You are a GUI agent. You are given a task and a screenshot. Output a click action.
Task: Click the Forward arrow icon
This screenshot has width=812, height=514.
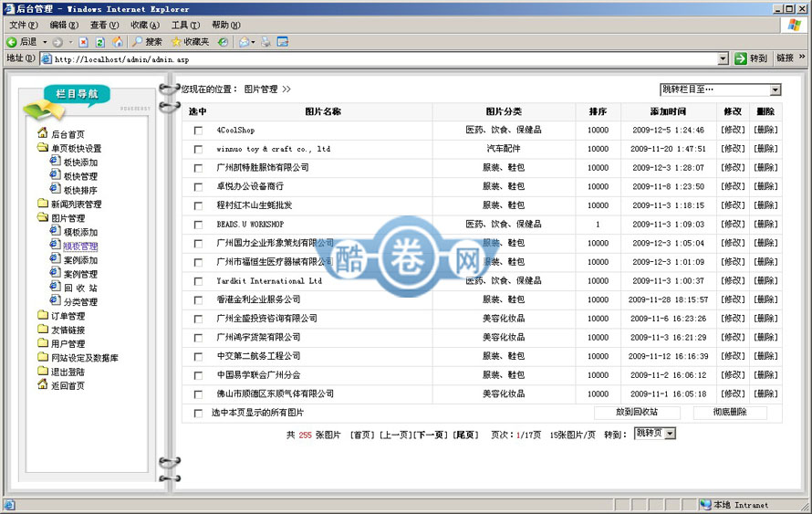[x=57, y=42]
